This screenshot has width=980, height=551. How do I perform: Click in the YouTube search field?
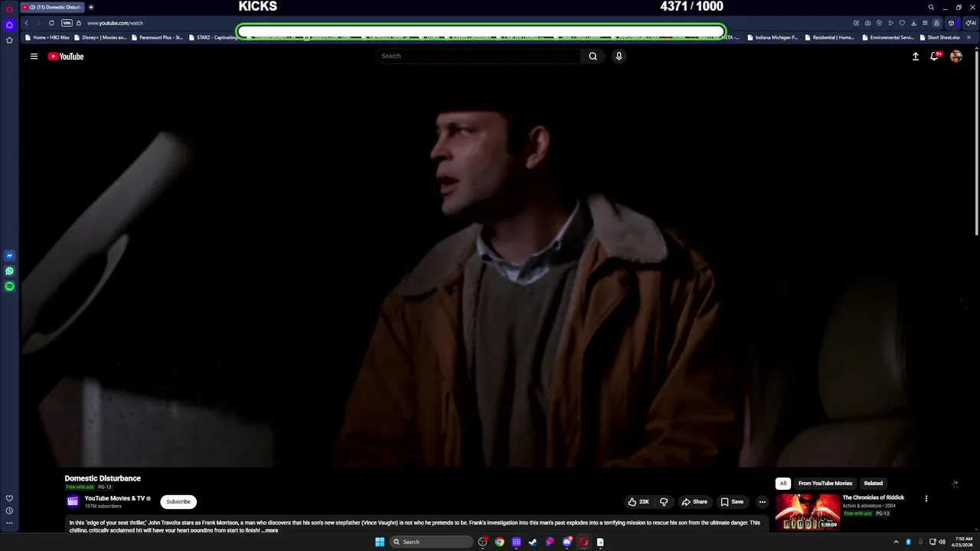(x=479, y=56)
